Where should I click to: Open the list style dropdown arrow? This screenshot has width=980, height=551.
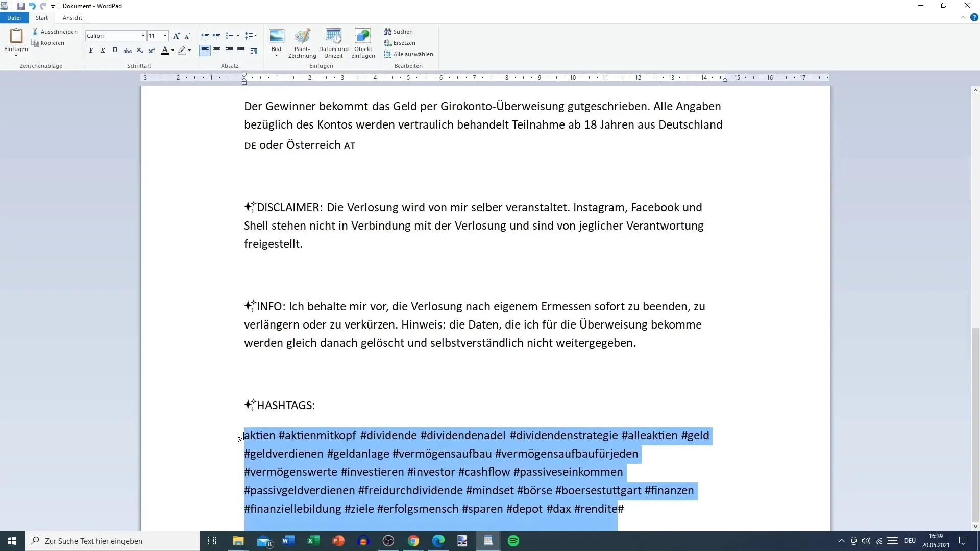238,36
